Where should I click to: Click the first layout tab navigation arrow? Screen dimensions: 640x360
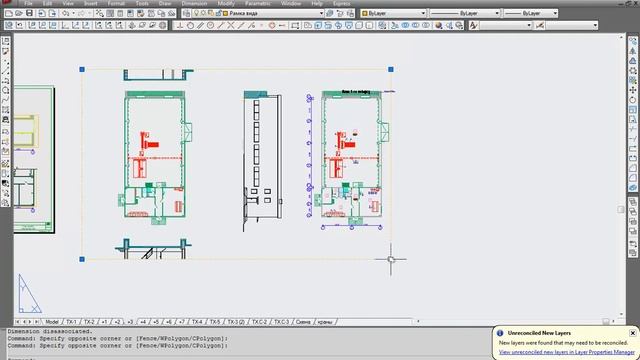click(18, 322)
